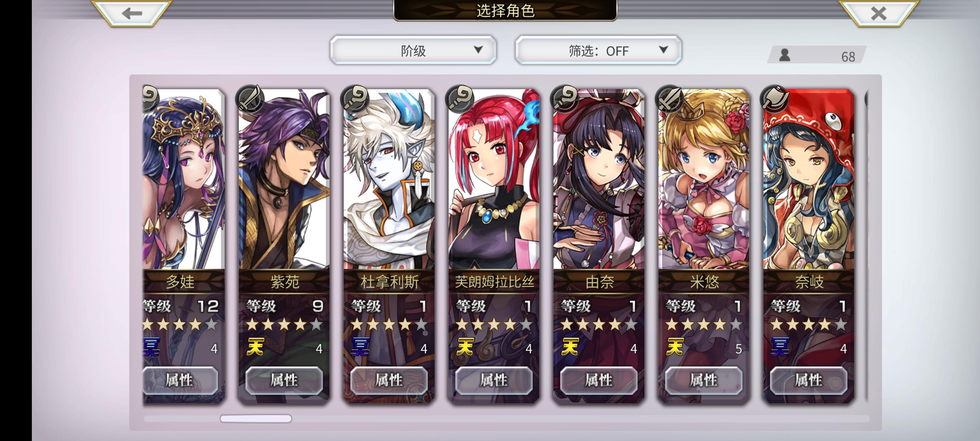
Task: Click the 冥 element icon on 奈岐's card
Action: [x=779, y=347]
